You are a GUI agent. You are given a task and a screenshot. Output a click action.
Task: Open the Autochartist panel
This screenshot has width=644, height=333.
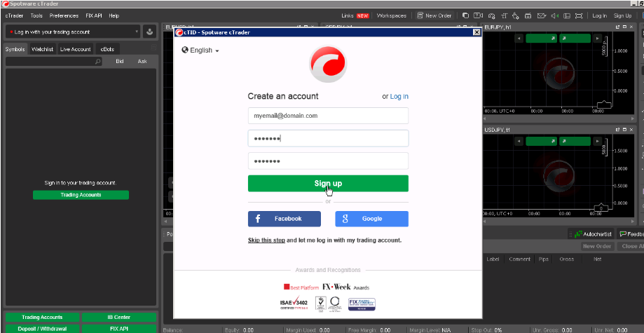593,234
